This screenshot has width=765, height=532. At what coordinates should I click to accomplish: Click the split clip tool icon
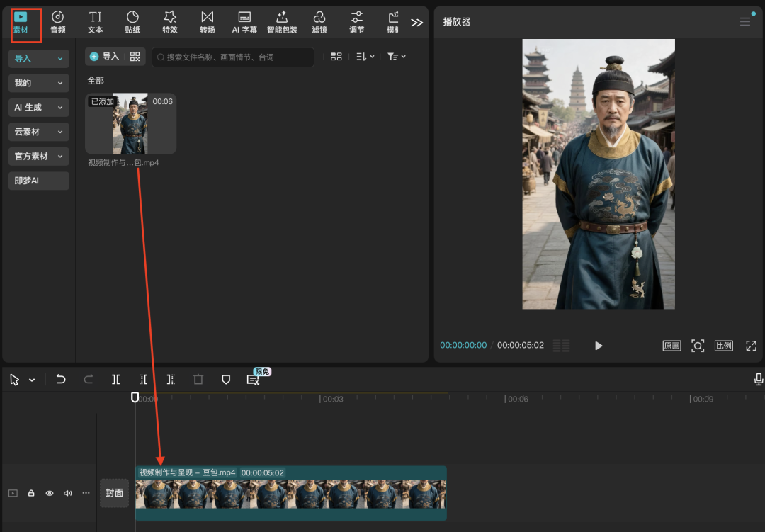click(115, 380)
